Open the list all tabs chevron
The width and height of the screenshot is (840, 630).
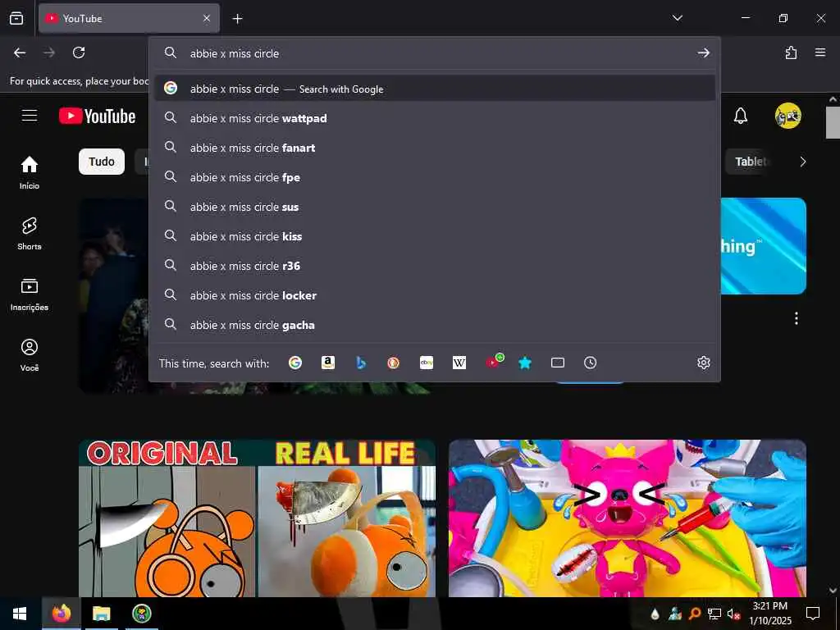tap(677, 18)
